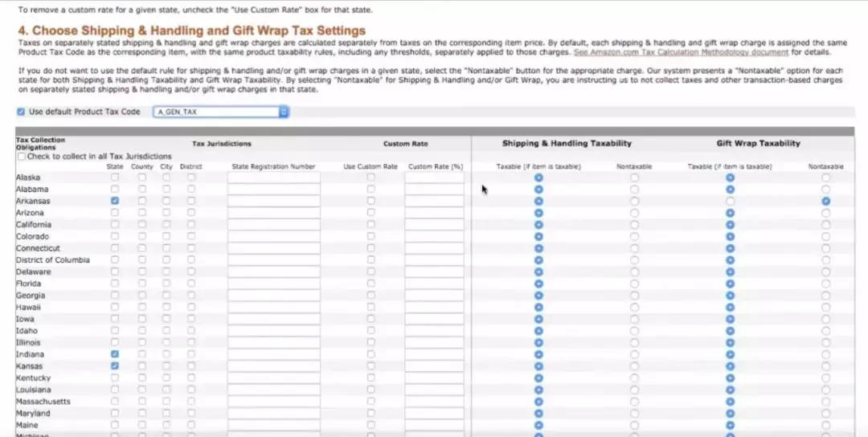
Task: Check the Florida City checkbox
Action: pyautogui.click(x=166, y=284)
